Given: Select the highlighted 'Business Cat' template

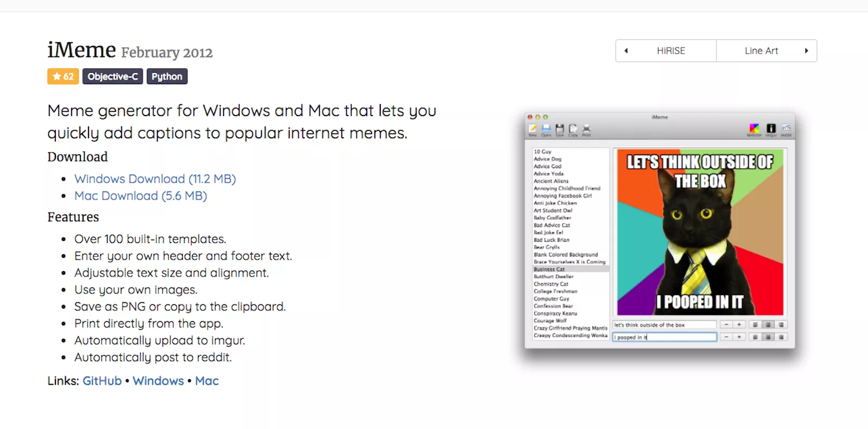Looking at the screenshot, I should pyautogui.click(x=571, y=269).
